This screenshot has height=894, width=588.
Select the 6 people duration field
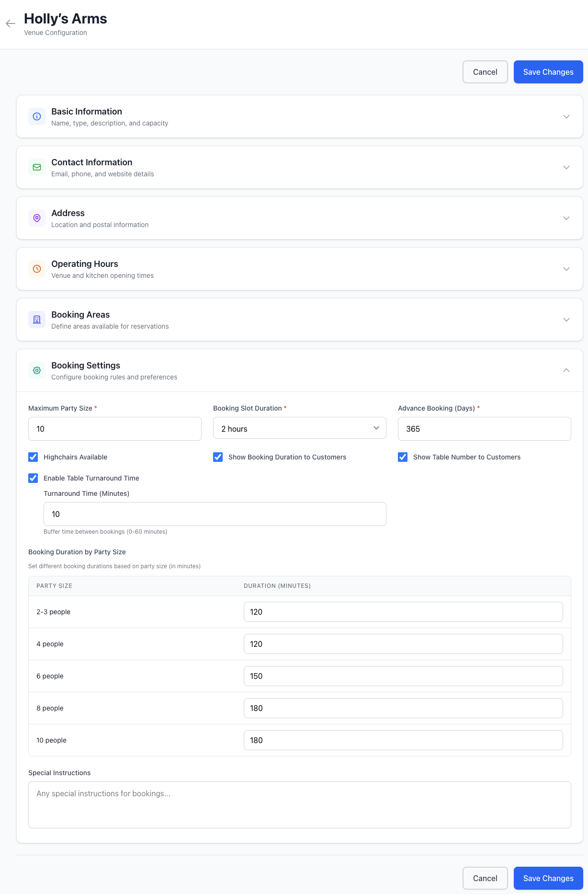(403, 676)
